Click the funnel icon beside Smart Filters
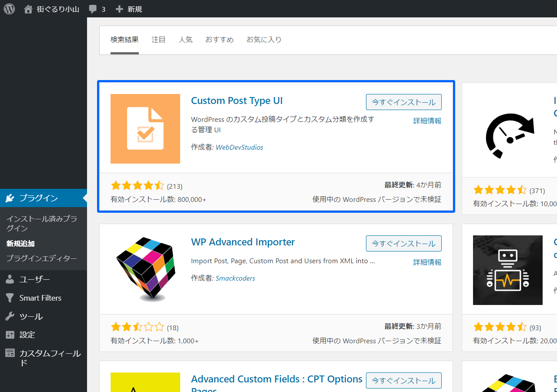557x392 pixels. click(x=10, y=298)
